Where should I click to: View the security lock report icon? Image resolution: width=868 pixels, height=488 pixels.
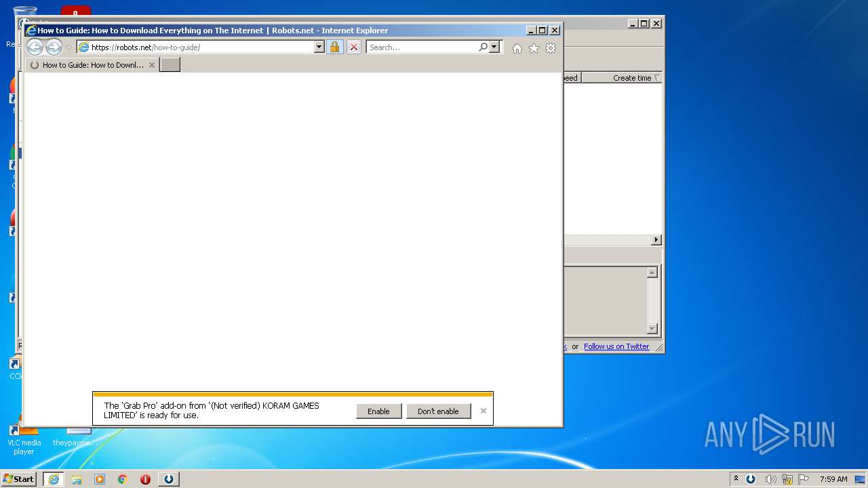[334, 47]
